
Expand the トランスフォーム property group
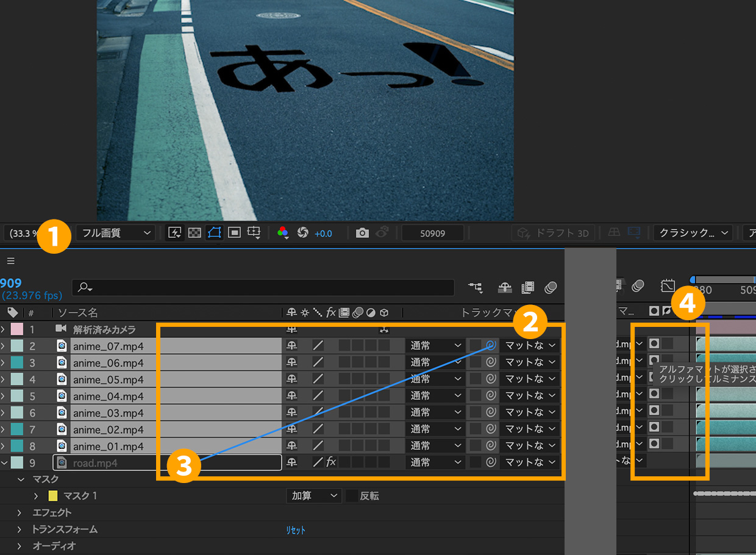click(19, 529)
